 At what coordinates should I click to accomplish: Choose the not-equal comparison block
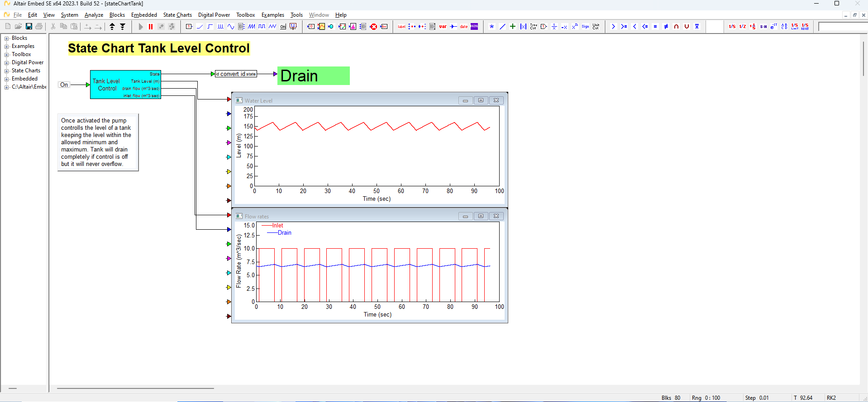[666, 27]
